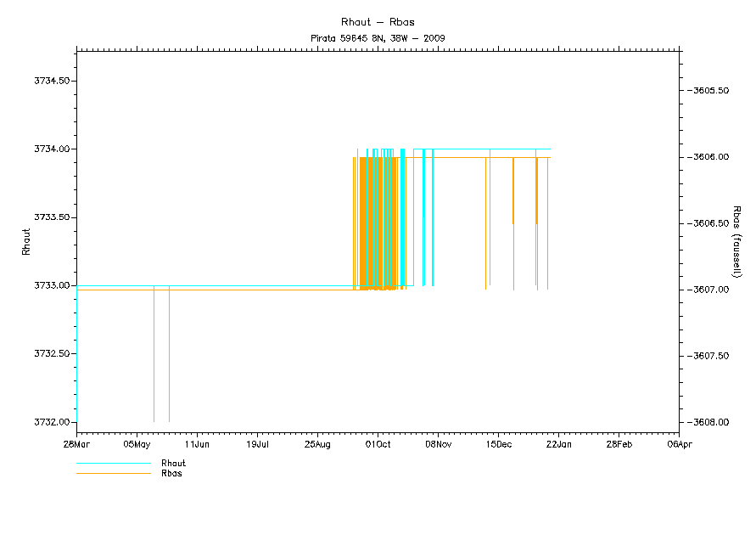
Task: Click the Rhaut legend entry label
Action: (x=173, y=464)
